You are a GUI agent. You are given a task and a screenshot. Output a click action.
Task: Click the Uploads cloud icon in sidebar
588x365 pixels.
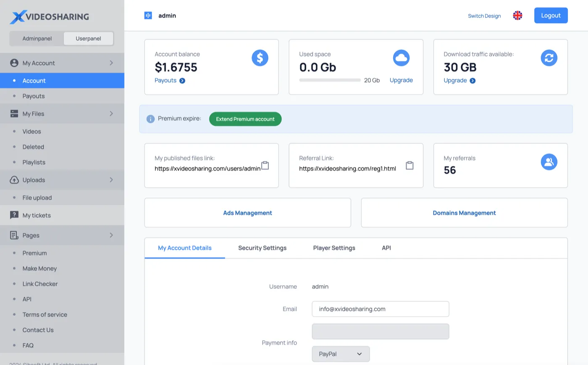[x=14, y=180]
